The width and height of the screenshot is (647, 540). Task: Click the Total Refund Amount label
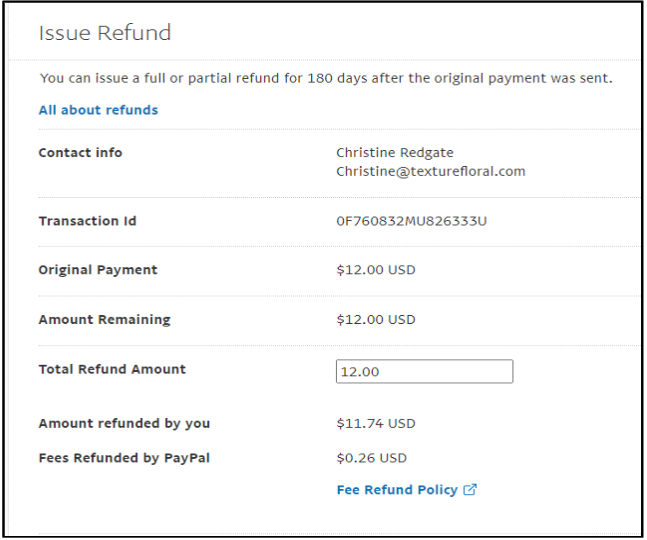112,369
